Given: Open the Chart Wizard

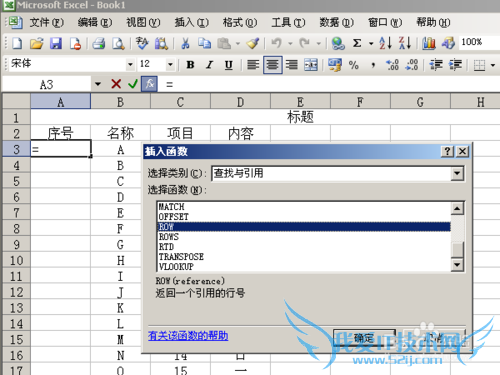Looking at the screenshot, I should [x=429, y=43].
